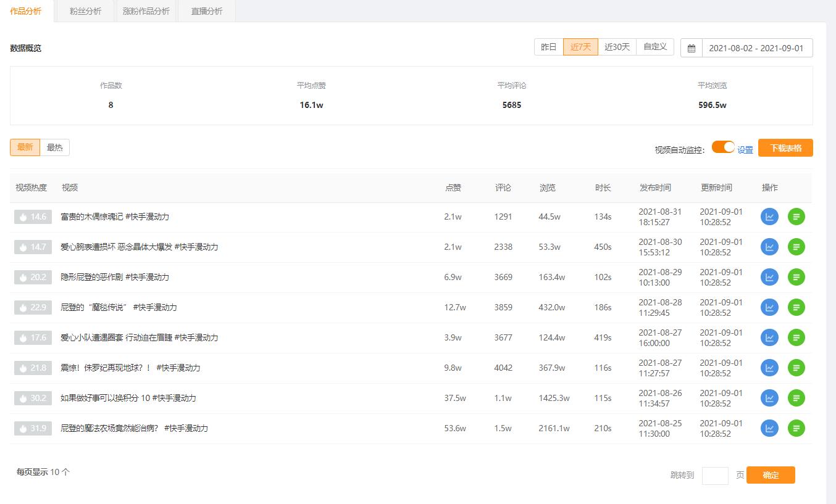836x504 pixels.
Task: Open trend chart for 如果做好事可以换积分 video
Action: click(x=769, y=398)
